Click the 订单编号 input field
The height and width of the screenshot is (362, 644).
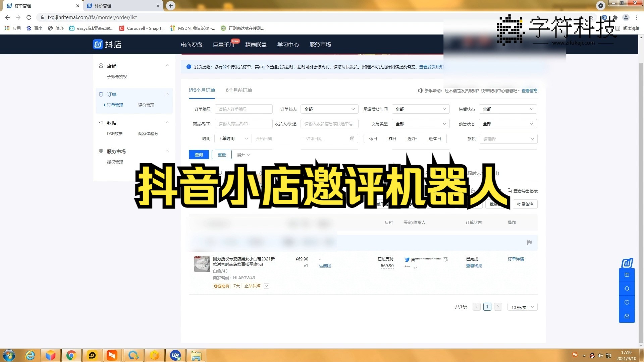244,109
